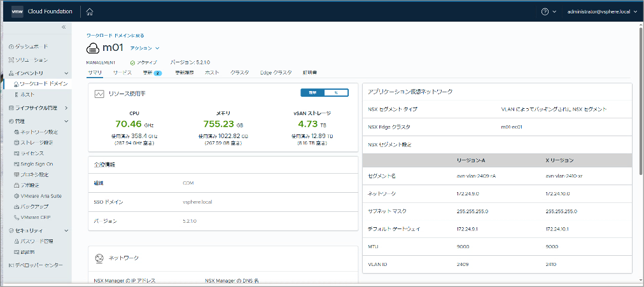Click the VLAN ID 2410 cell
The height and width of the screenshot is (287, 644).
[x=550, y=265]
